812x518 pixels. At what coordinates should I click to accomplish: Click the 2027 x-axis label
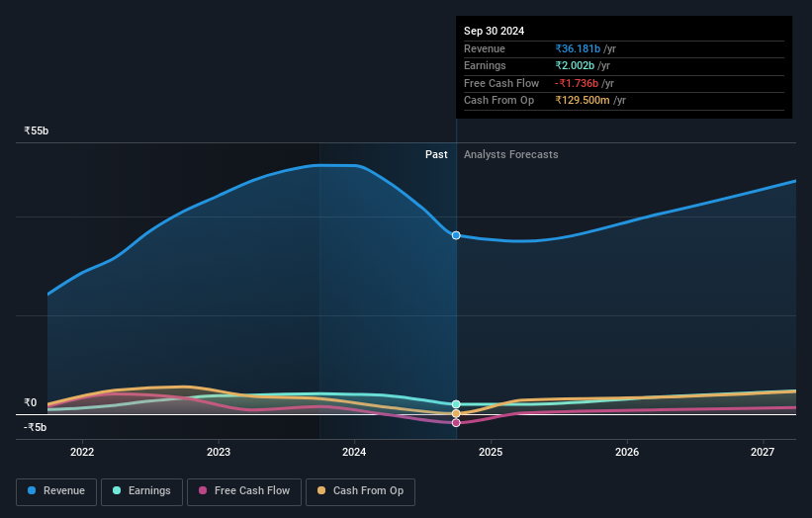pyautogui.click(x=763, y=452)
